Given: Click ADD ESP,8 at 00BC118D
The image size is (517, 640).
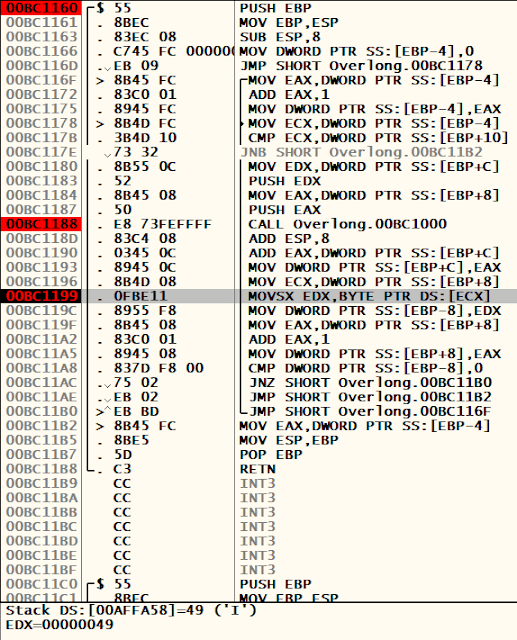Looking at the screenshot, I should click(x=289, y=238).
